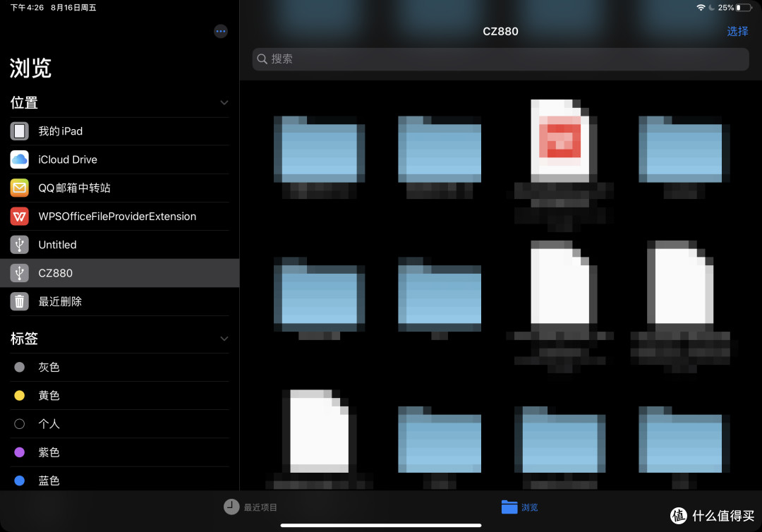This screenshot has height=532, width=762.
Task: Open 我的 iPad location
Action: [60, 131]
